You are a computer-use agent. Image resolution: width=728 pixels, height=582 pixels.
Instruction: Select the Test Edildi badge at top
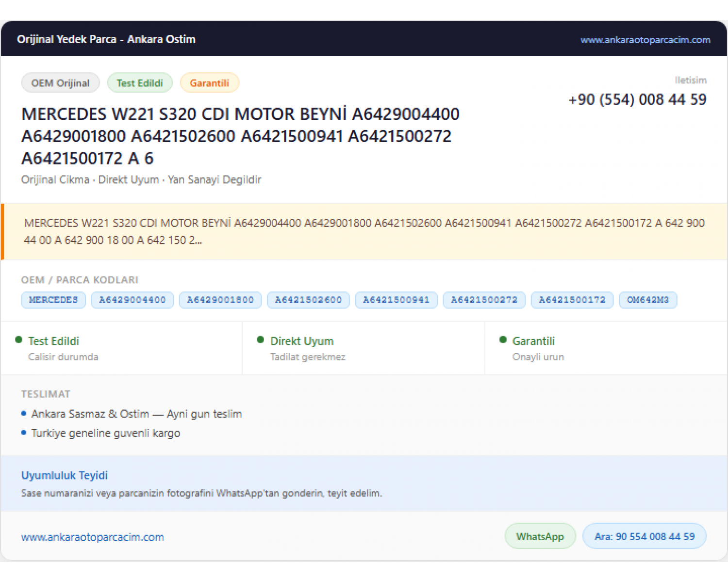(x=140, y=83)
